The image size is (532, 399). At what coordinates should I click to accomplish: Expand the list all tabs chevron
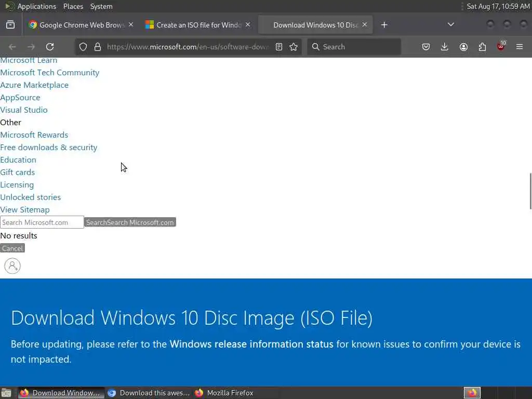coord(451,24)
